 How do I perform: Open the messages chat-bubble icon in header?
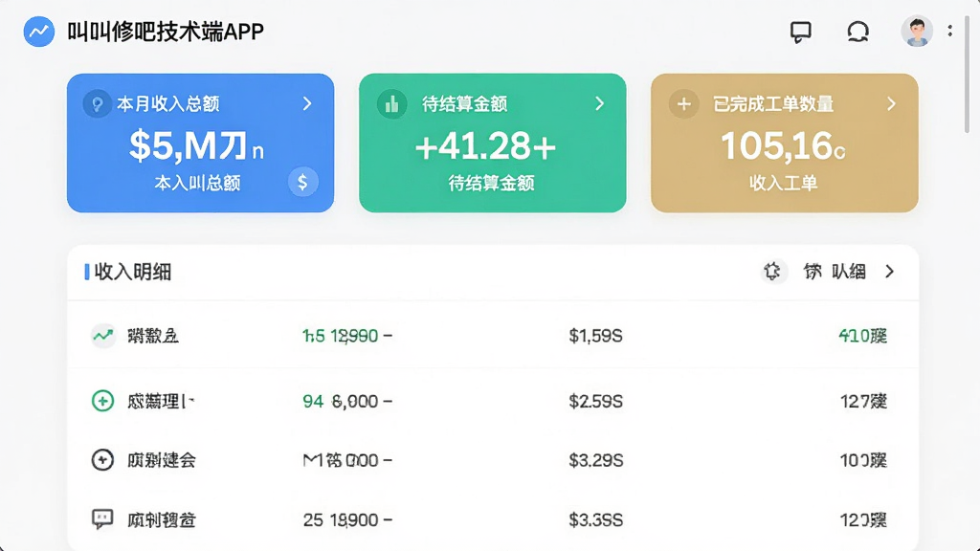click(x=801, y=32)
